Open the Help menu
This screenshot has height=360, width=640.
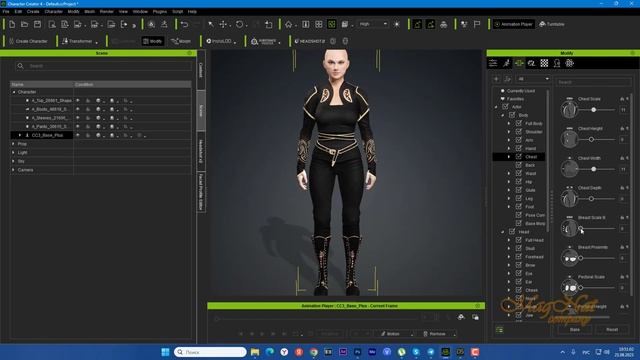tap(192, 11)
